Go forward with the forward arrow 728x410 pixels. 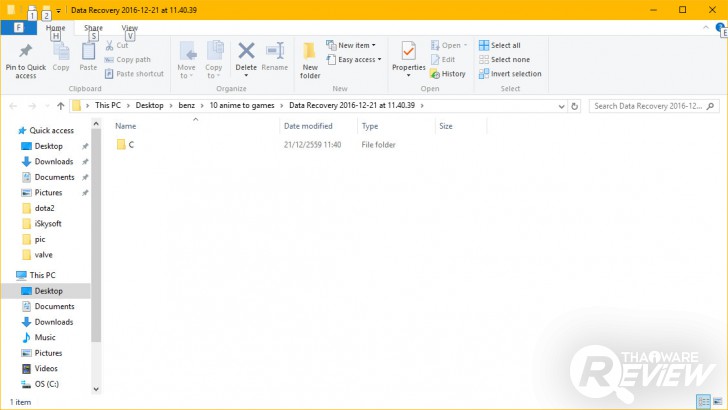[32, 106]
